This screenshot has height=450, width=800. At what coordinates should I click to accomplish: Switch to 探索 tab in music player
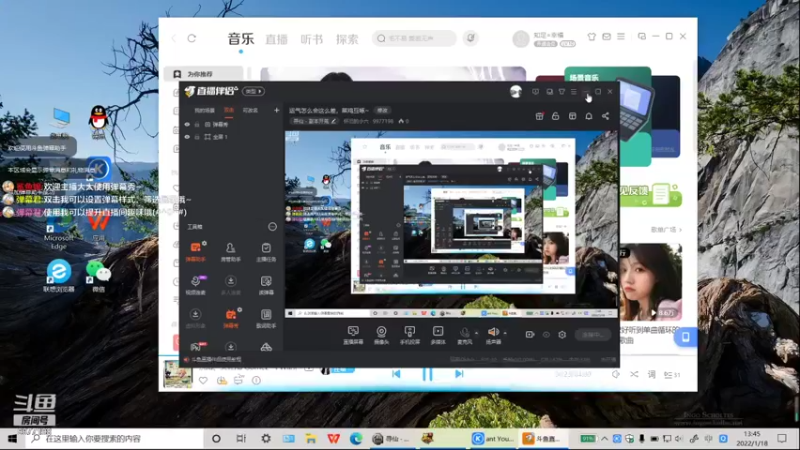coord(347,39)
